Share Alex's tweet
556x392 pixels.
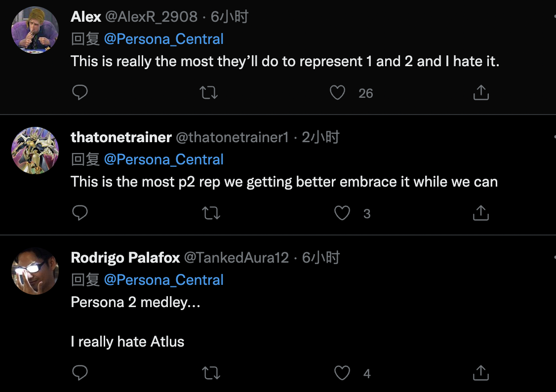(480, 92)
